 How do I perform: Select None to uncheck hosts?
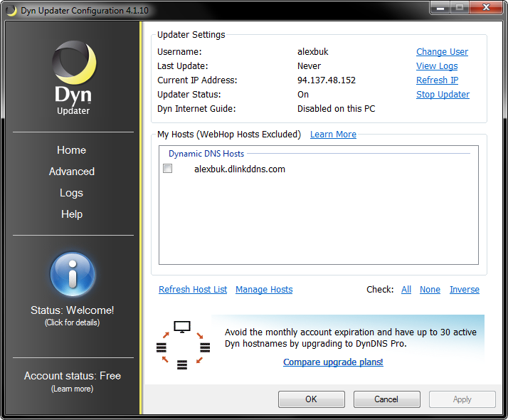(x=430, y=290)
